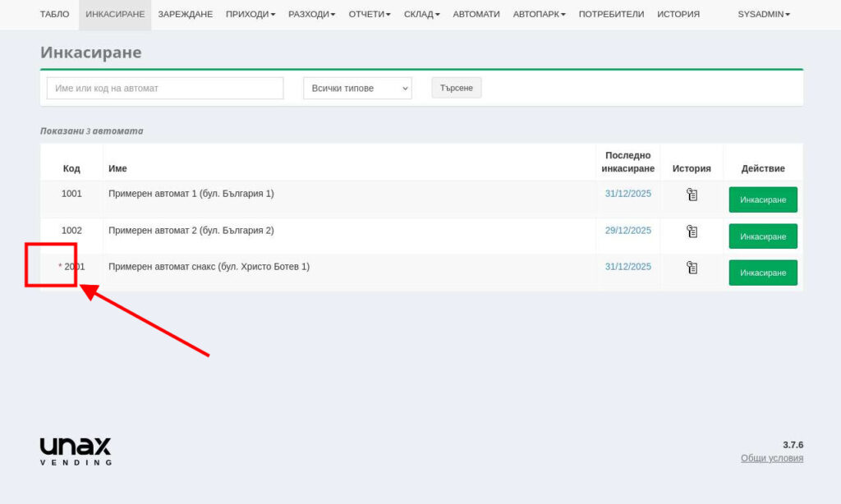This screenshot has height=504, width=841.
Task: Click name Примерен автомат 1 (бул. България 1)
Action: click(191, 194)
